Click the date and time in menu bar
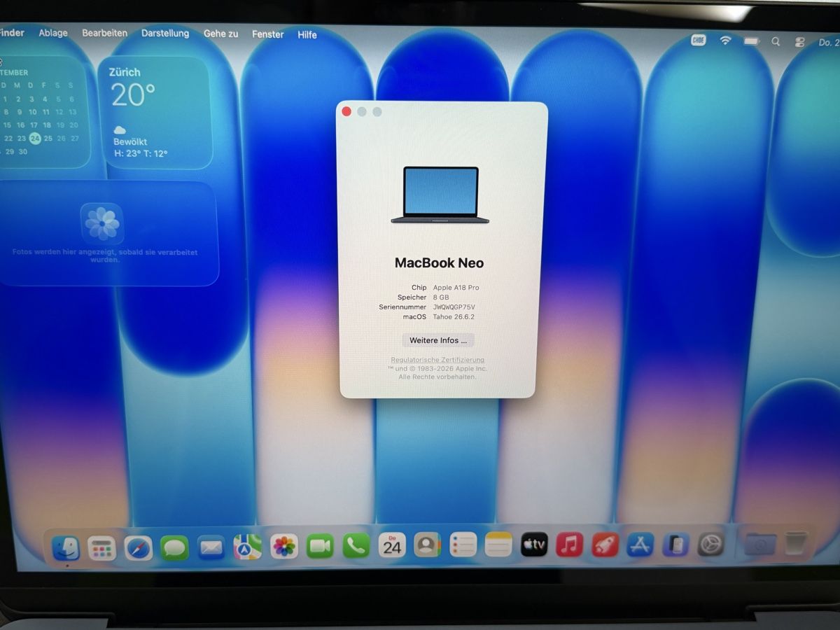Image resolution: width=840 pixels, height=630 pixels. [828, 43]
